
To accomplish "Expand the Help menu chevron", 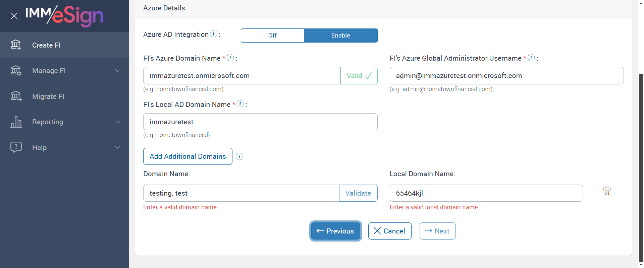I will 118,147.
